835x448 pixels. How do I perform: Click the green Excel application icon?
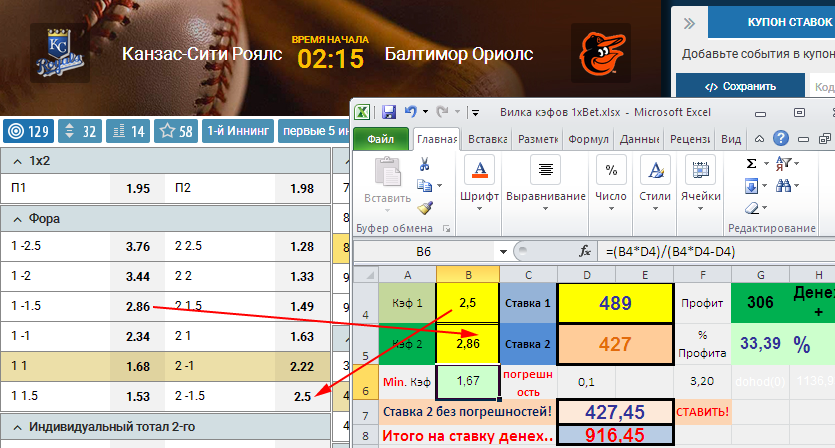362,112
